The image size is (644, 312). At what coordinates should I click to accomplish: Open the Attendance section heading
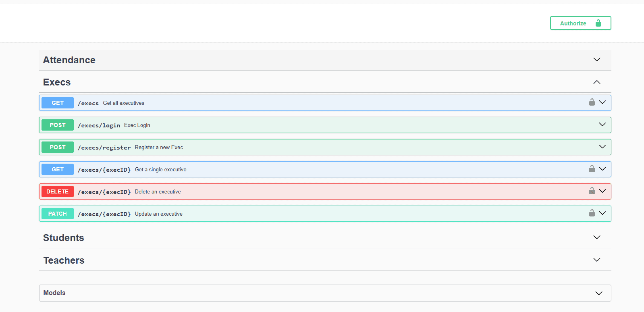[x=69, y=60]
